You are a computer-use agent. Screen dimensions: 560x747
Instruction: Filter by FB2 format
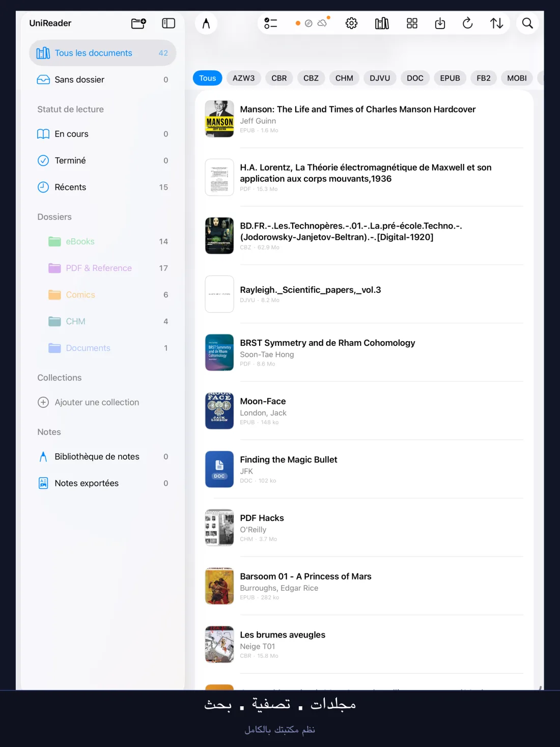[484, 78]
